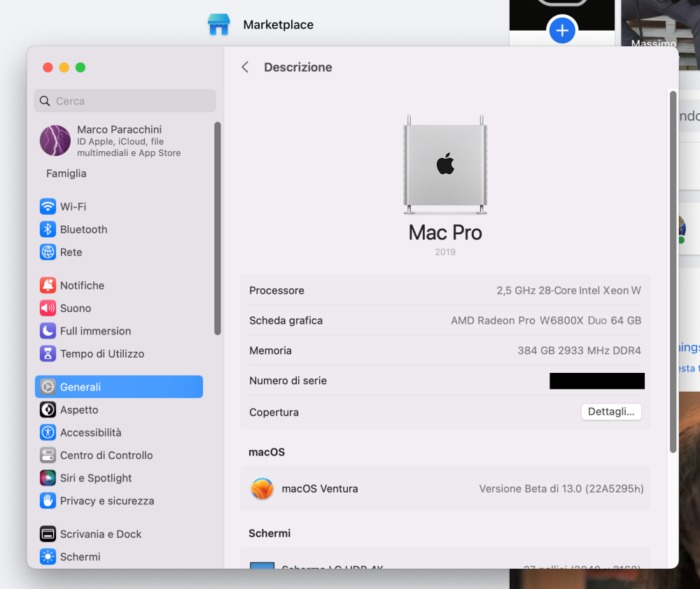Click the 'Processore' row label

276,290
